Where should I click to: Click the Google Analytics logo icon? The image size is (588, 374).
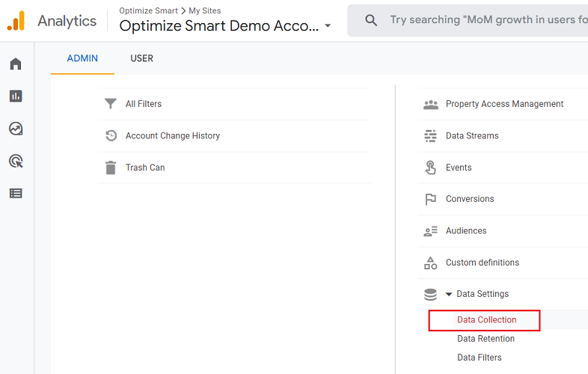pyautogui.click(x=16, y=21)
